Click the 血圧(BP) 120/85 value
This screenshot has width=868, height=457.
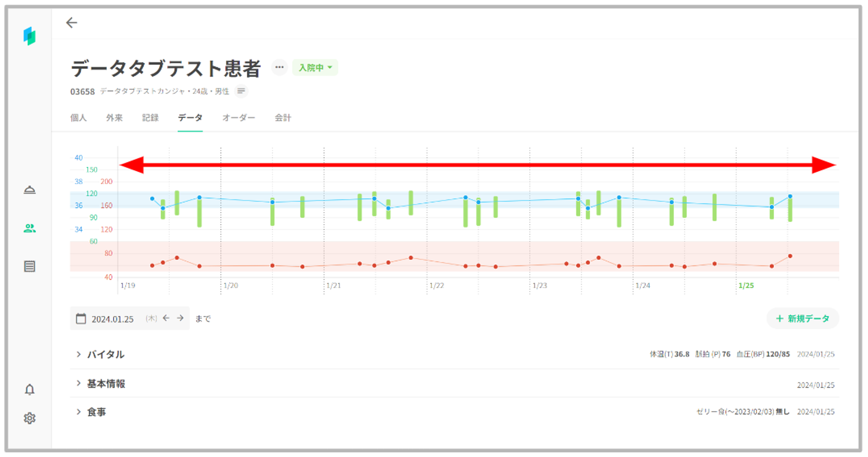point(763,354)
